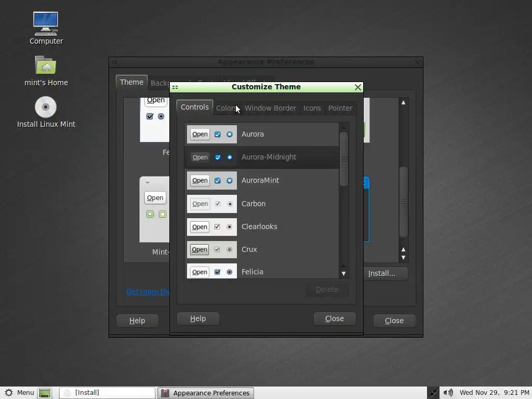Viewport: 532px width, 399px height.
Task: Open the Icons tab
Action: [312, 108]
